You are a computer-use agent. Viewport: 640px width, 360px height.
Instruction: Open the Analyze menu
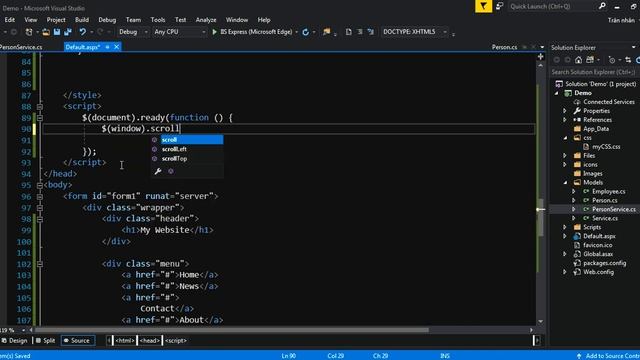[x=206, y=20]
